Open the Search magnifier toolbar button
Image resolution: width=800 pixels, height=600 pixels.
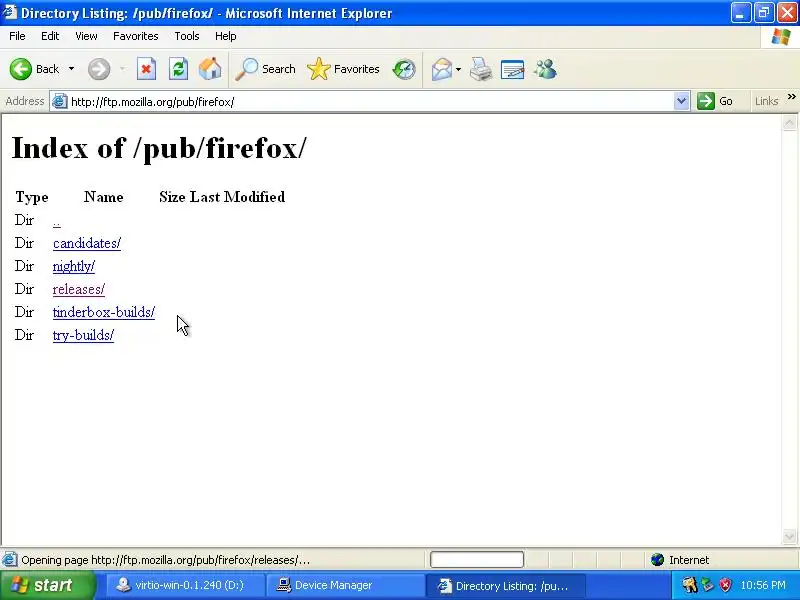pyautogui.click(x=265, y=69)
